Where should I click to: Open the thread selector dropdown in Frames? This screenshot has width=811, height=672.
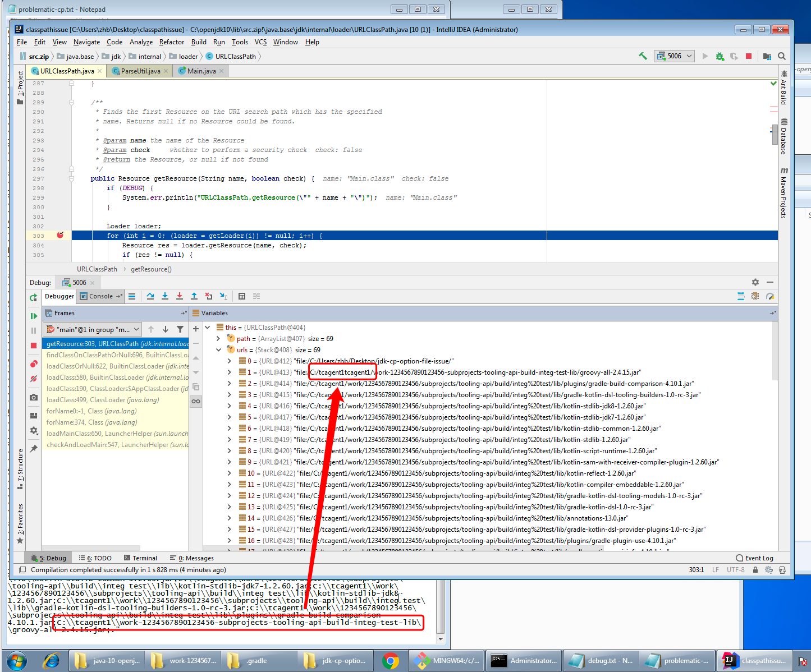pyautogui.click(x=137, y=329)
